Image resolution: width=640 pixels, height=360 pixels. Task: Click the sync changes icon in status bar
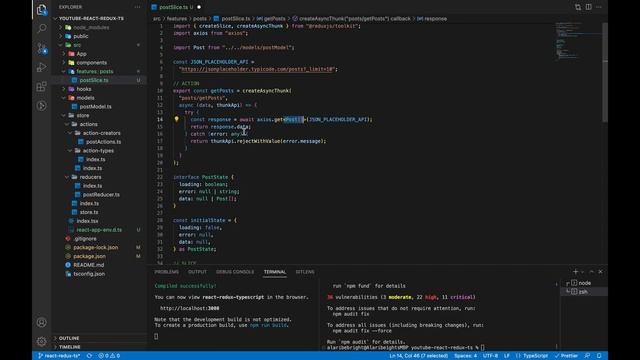[x=89, y=356]
